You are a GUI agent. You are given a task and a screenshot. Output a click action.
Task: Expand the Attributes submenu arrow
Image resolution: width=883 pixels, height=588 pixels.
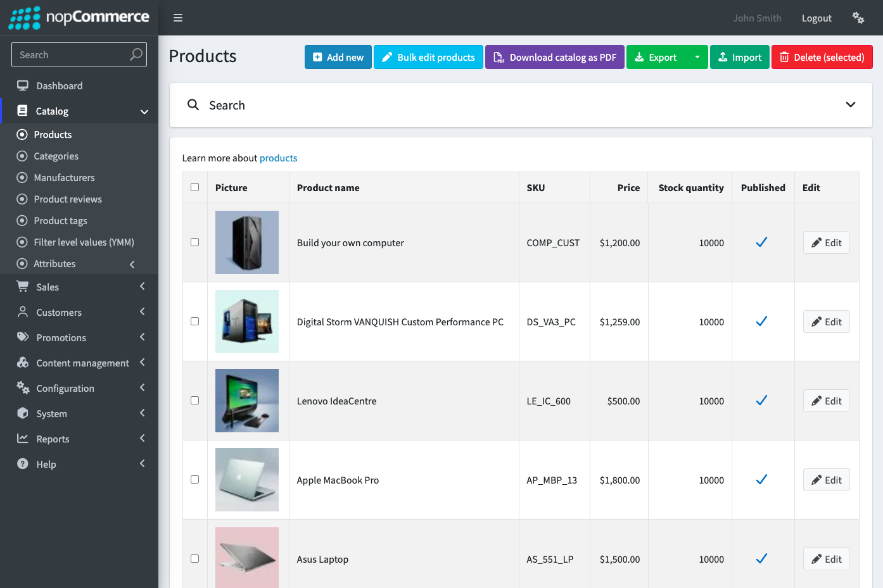pyautogui.click(x=132, y=264)
